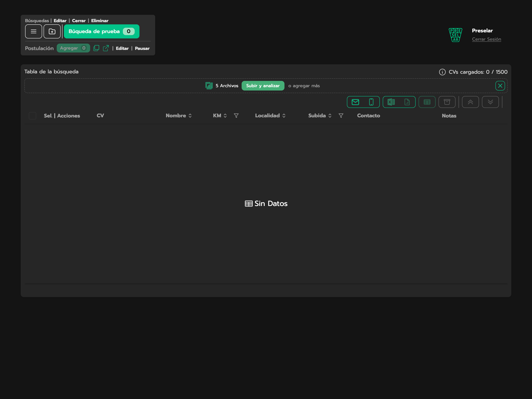Click the new folder plus icon
This screenshot has height=399, width=532.
[x=52, y=31]
